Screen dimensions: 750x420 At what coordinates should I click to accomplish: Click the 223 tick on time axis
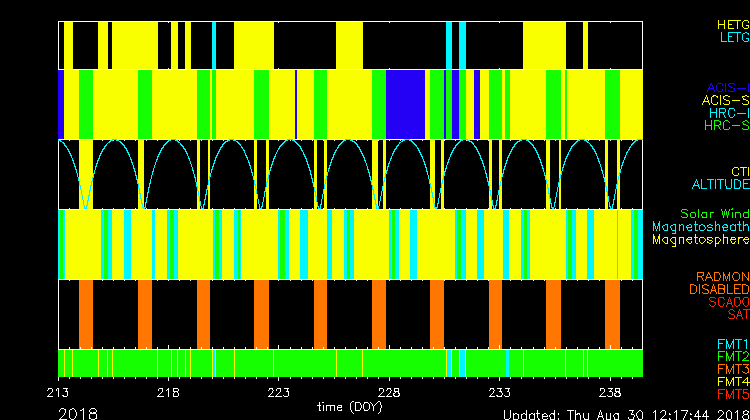pyautogui.click(x=279, y=392)
